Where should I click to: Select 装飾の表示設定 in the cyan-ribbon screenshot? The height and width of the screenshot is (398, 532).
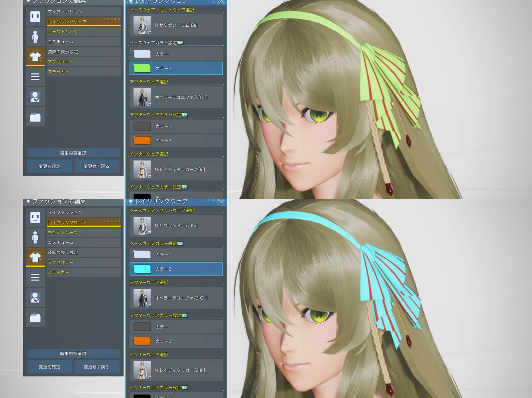[84, 252]
